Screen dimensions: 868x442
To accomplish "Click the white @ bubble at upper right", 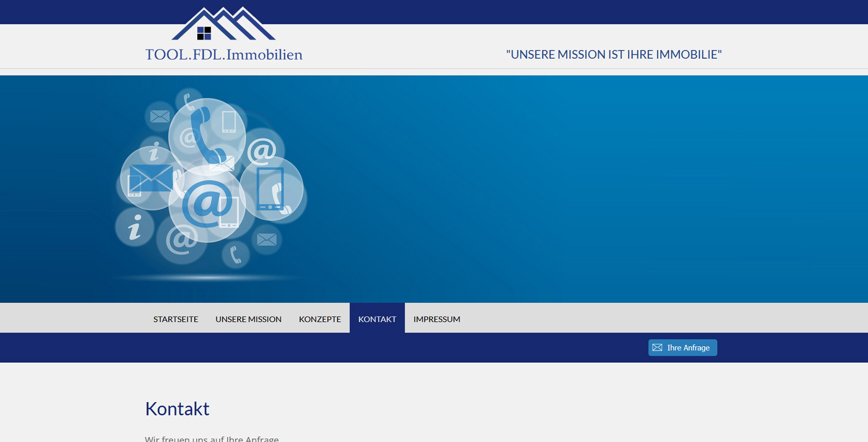I will (262, 150).
